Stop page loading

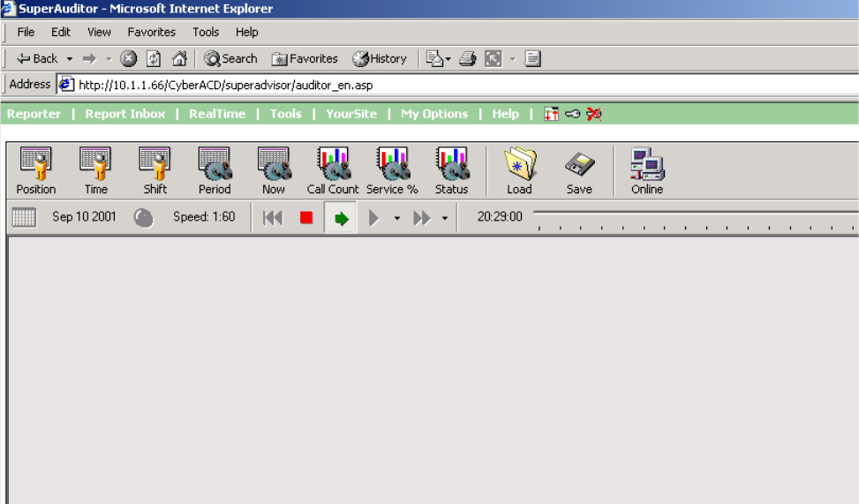click(x=128, y=58)
